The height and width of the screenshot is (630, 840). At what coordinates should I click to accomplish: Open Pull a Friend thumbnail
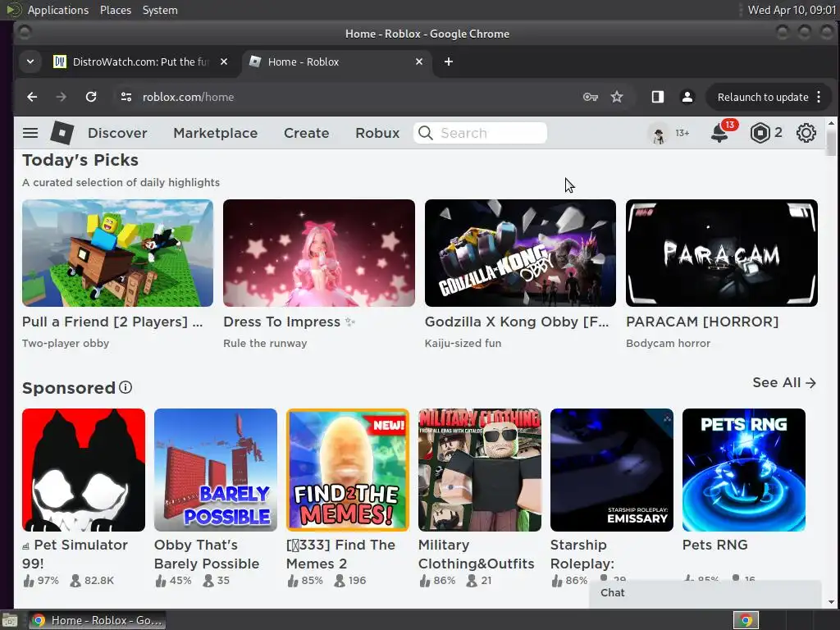(x=118, y=253)
